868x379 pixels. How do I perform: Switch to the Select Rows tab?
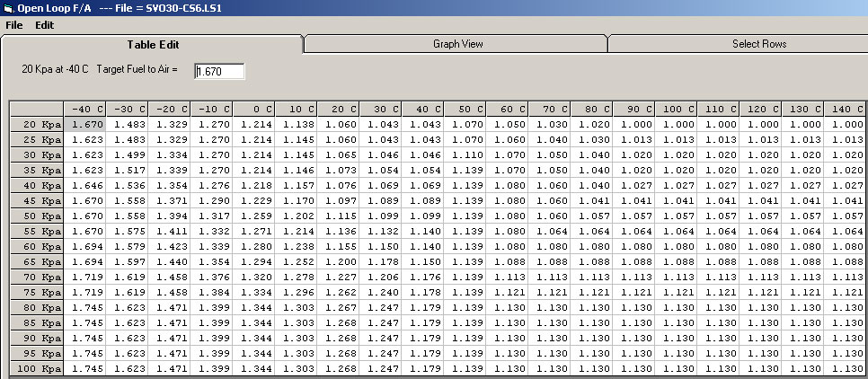pyautogui.click(x=758, y=44)
